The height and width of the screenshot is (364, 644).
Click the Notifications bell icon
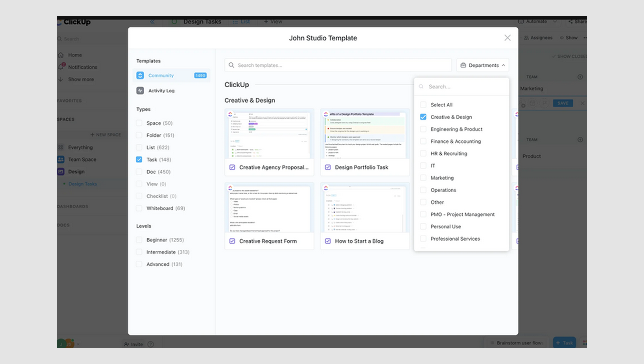point(61,67)
